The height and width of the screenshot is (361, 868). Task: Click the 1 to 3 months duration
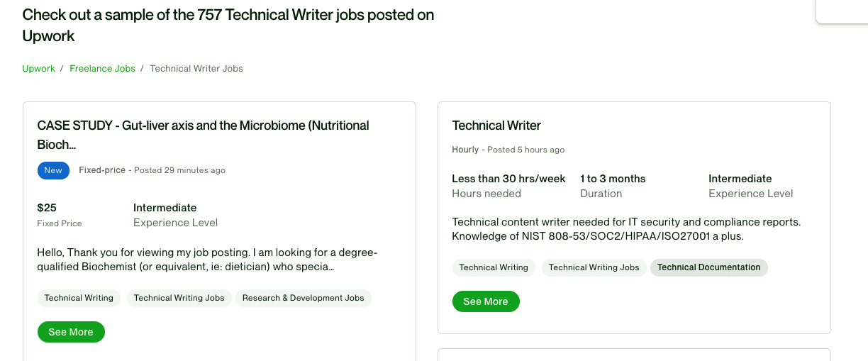click(613, 179)
